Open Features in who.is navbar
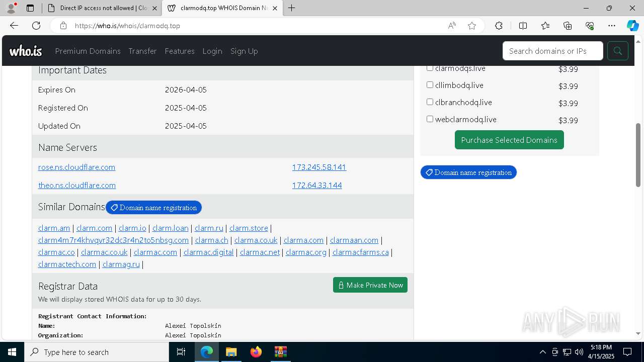This screenshot has width=644, height=362. [x=180, y=51]
